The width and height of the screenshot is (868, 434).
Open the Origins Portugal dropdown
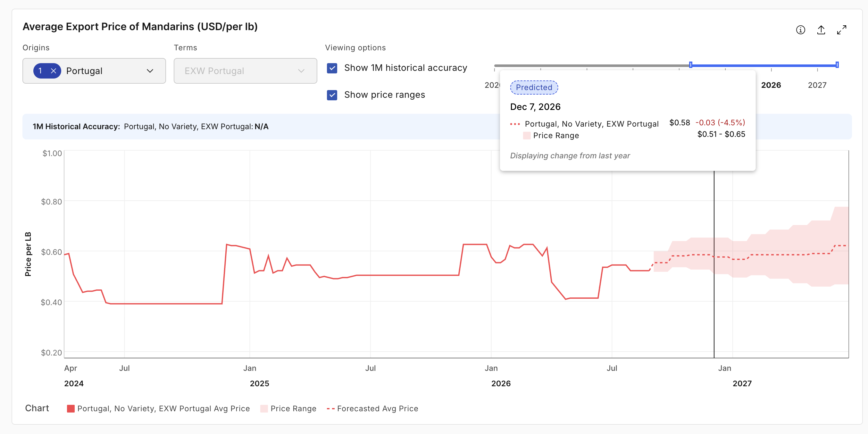click(94, 71)
